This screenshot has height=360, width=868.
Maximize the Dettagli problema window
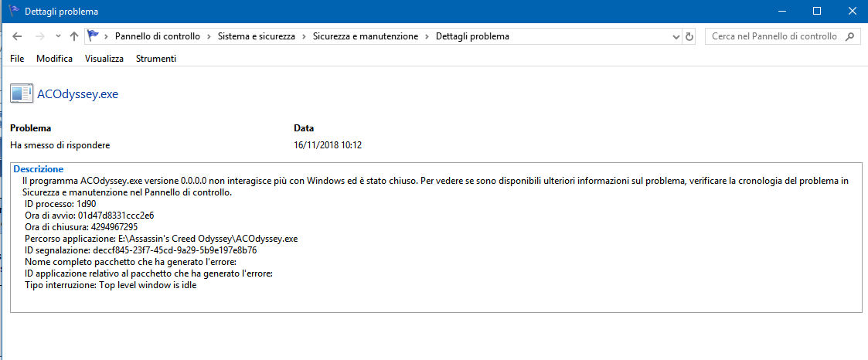(816, 11)
